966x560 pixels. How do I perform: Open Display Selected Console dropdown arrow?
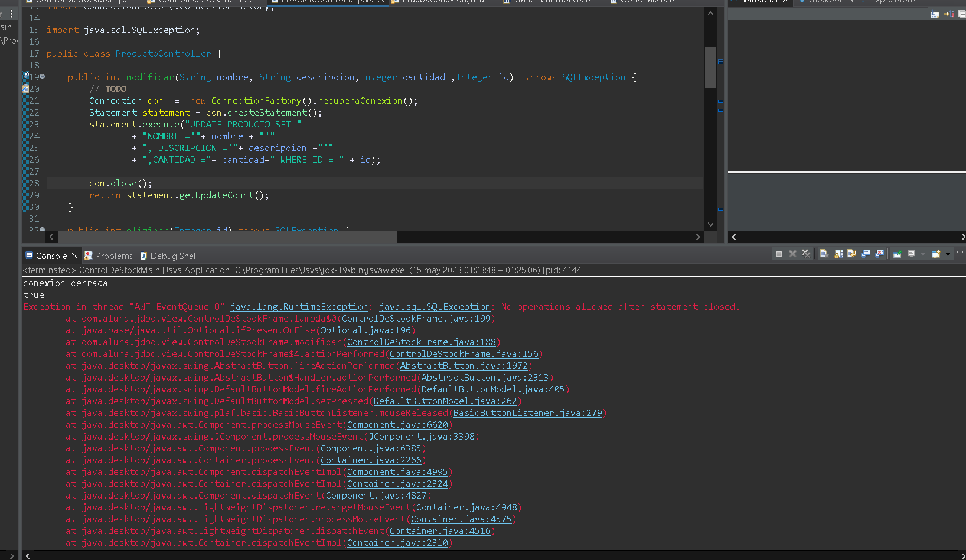(923, 254)
